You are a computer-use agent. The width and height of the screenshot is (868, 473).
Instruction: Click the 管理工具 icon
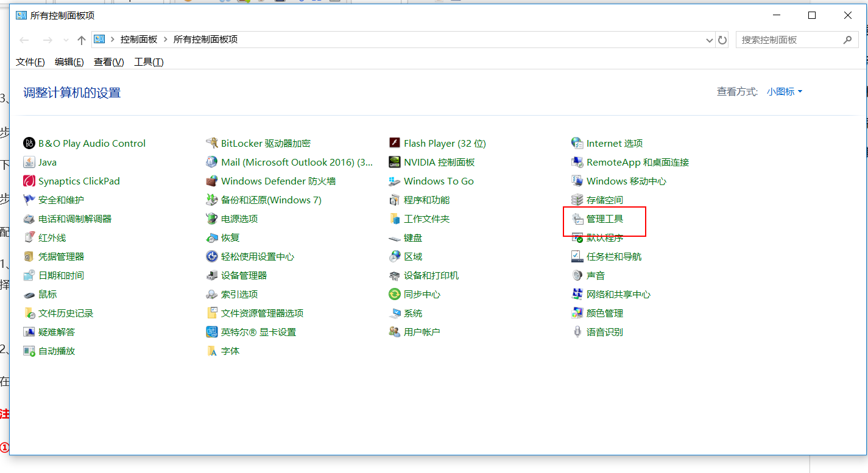[x=577, y=219]
